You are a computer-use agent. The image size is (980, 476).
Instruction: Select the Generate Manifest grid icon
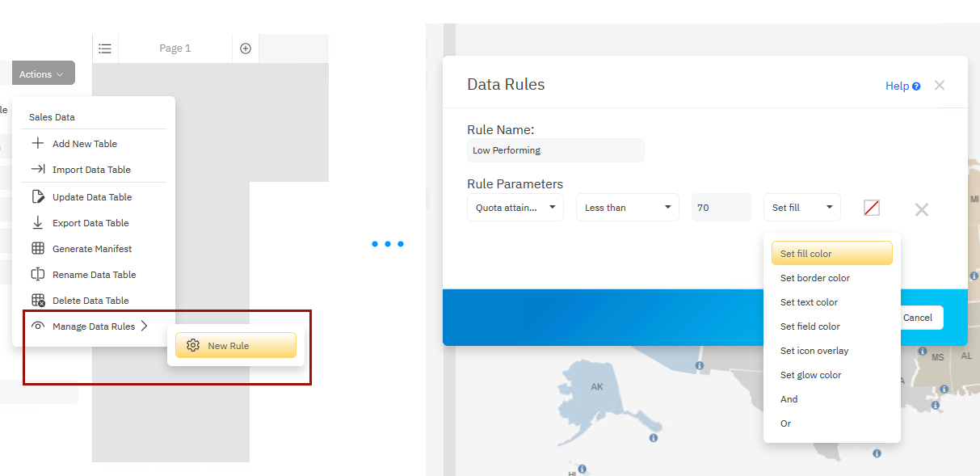coord(39,248)
